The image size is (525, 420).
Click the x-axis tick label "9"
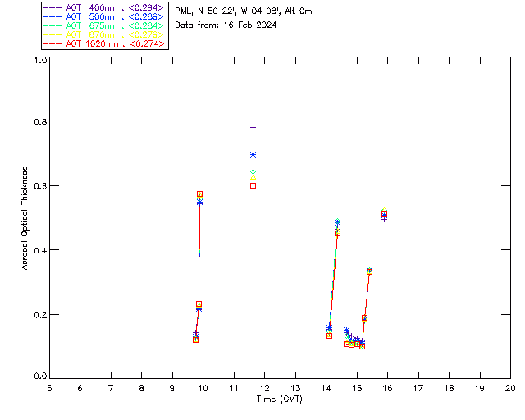pos(172,388)
